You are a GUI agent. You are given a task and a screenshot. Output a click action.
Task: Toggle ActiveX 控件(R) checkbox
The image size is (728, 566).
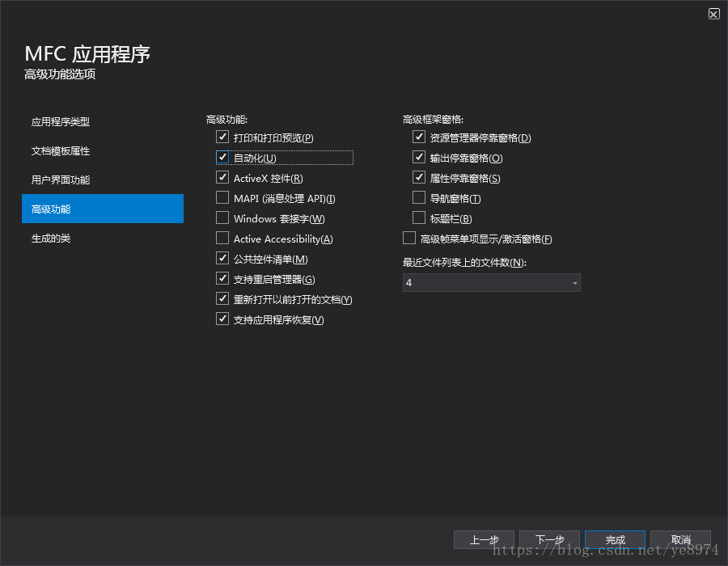click(x=222, y=177)
